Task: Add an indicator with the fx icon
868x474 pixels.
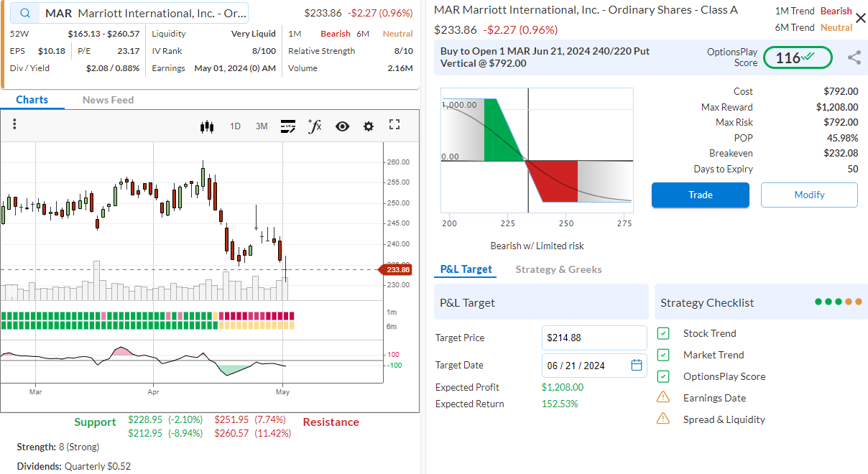Action: (x=315, y=126)
